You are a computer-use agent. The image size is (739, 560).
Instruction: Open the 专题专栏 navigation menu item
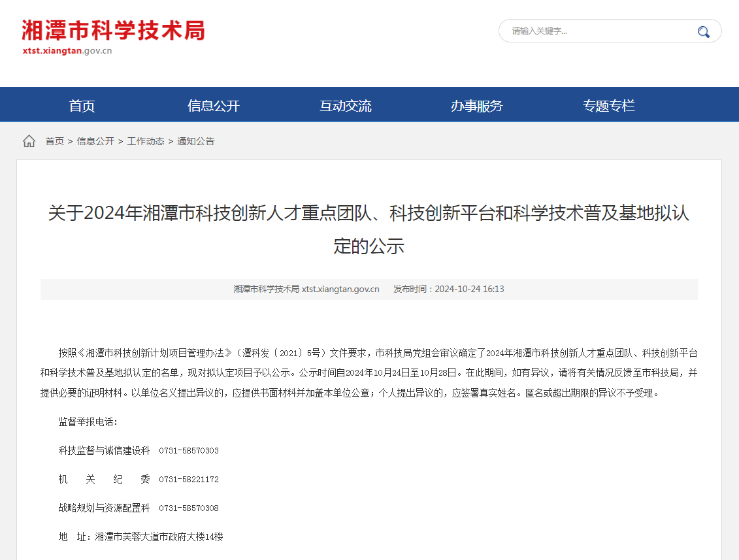pos(609,106)
